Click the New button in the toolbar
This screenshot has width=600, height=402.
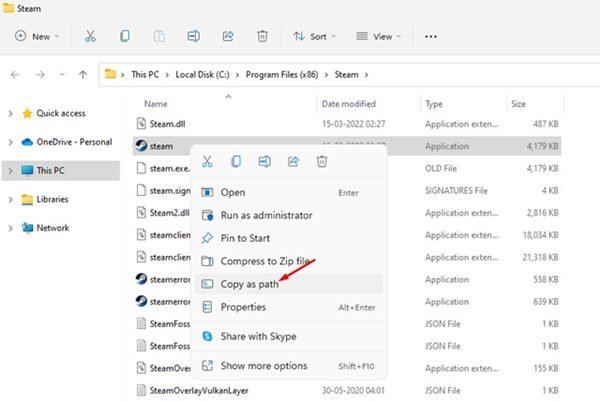pos(36,36)
